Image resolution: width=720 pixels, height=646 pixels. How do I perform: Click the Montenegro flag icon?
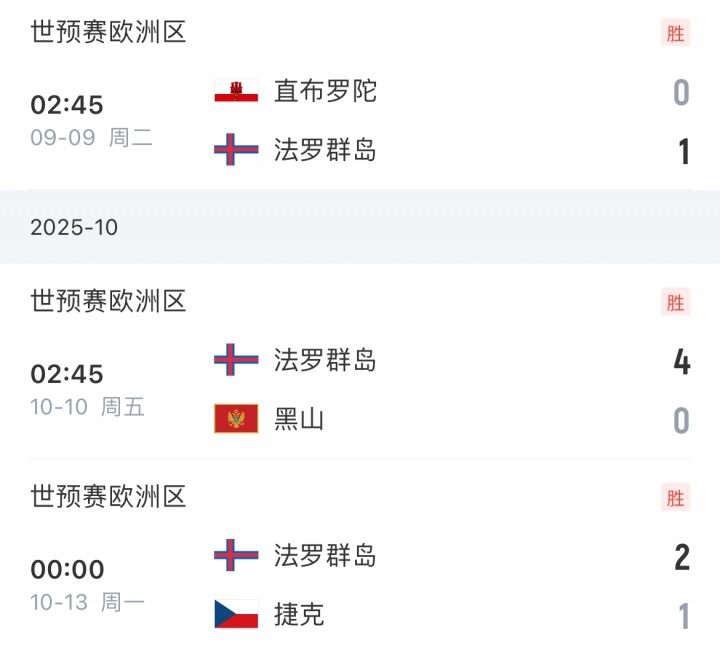(237, 419)
